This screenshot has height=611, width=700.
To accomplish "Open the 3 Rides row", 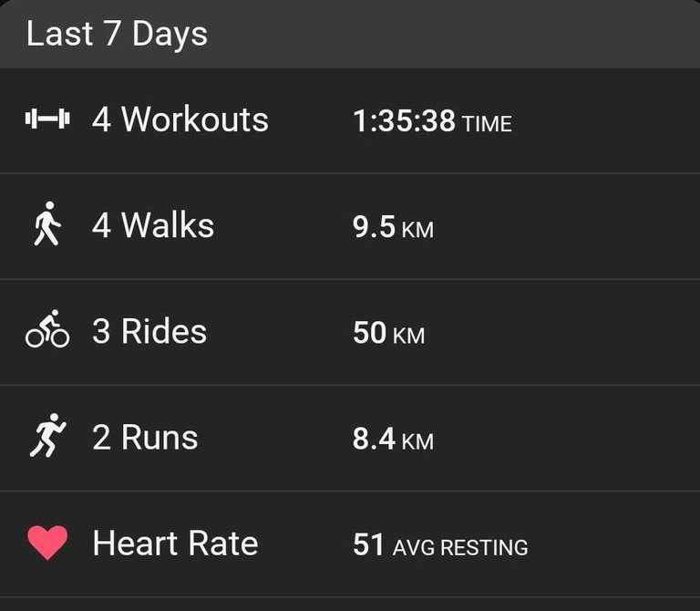I will pos(350,332).
